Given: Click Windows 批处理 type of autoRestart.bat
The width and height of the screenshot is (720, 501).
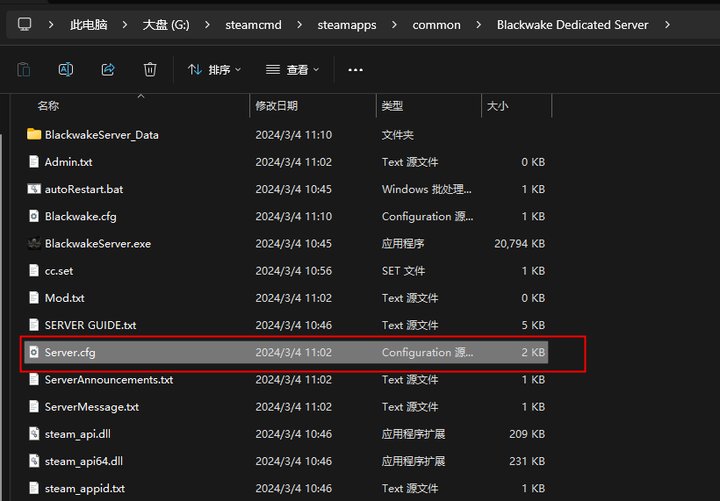Looking at the screenshot, I should point(427,189).
